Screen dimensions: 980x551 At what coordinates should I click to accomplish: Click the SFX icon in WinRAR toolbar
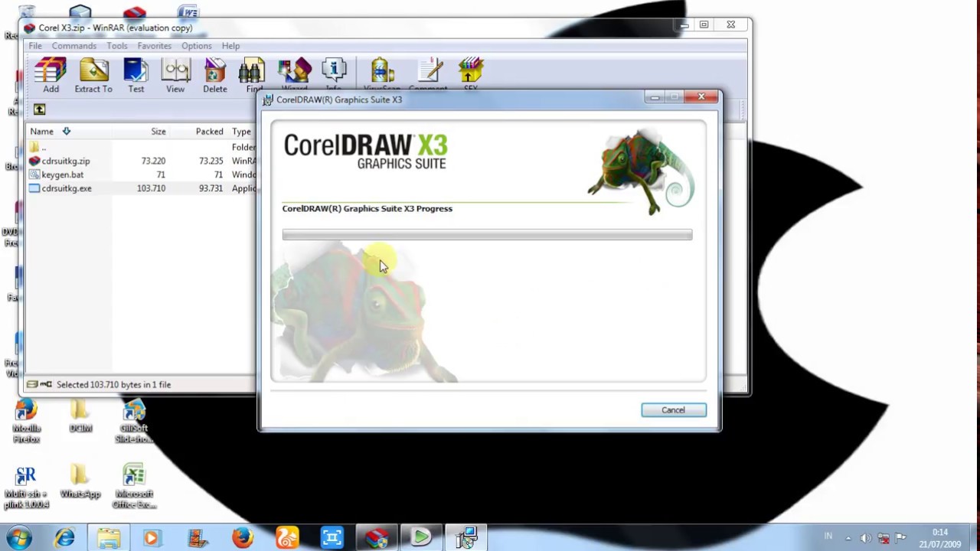point(471,75)
